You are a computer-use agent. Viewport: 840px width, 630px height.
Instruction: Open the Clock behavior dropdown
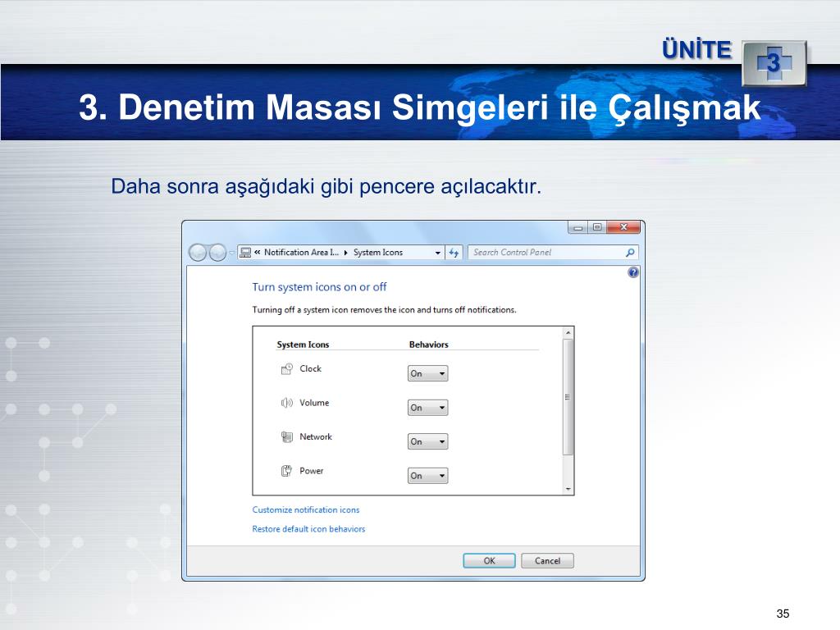coord(427,373)
